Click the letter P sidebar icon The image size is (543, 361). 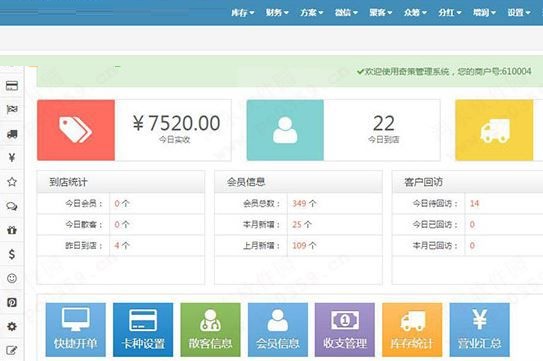[12, 302]
